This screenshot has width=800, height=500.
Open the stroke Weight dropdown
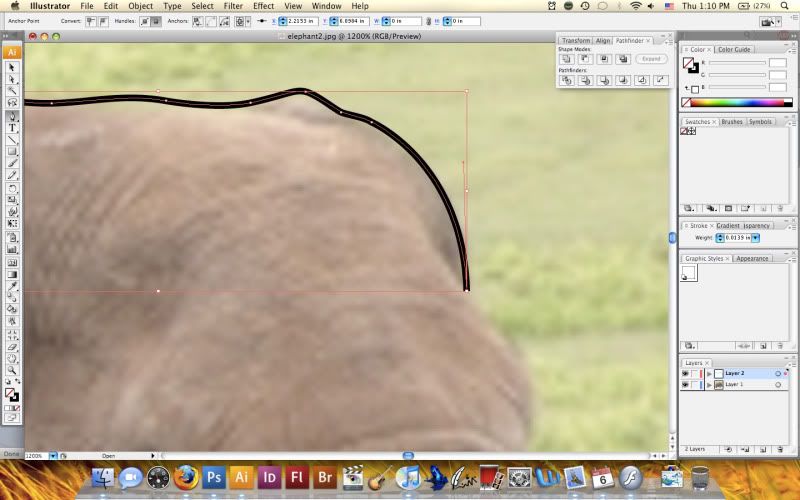pyautogui.click(x=756, y=238)
